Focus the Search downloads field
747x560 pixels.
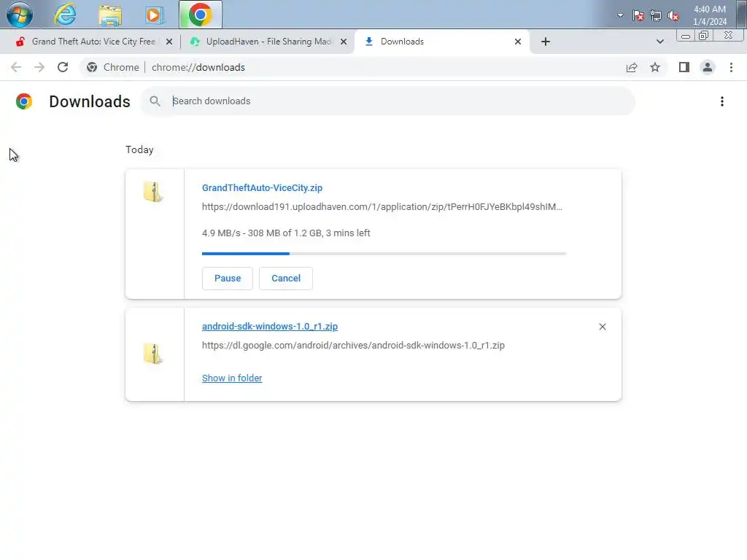click(387, 101)
